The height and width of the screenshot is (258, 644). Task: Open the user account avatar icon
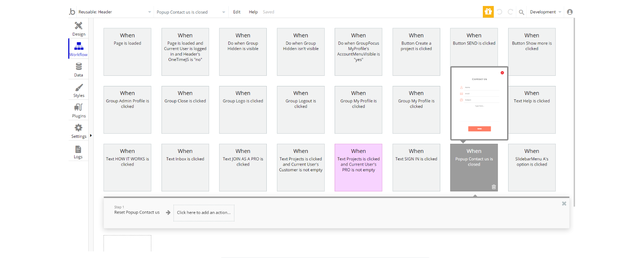click(x=570, y=12)
